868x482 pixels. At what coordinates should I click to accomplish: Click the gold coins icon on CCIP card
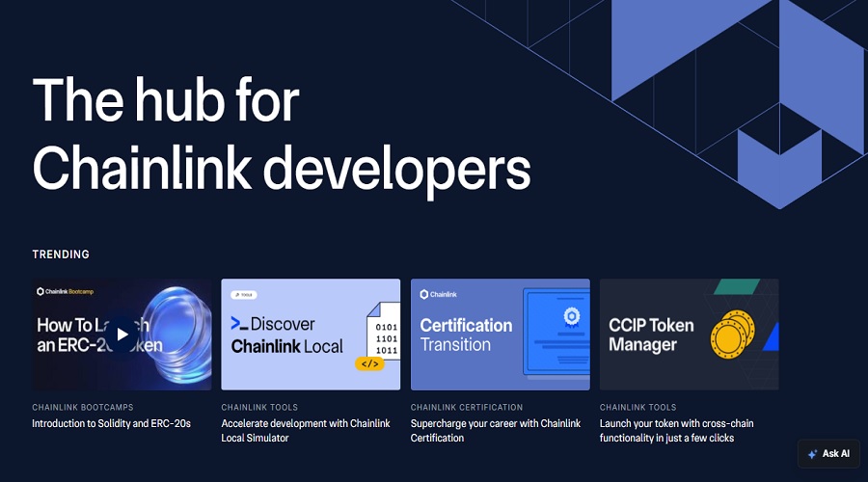(732, 335)
